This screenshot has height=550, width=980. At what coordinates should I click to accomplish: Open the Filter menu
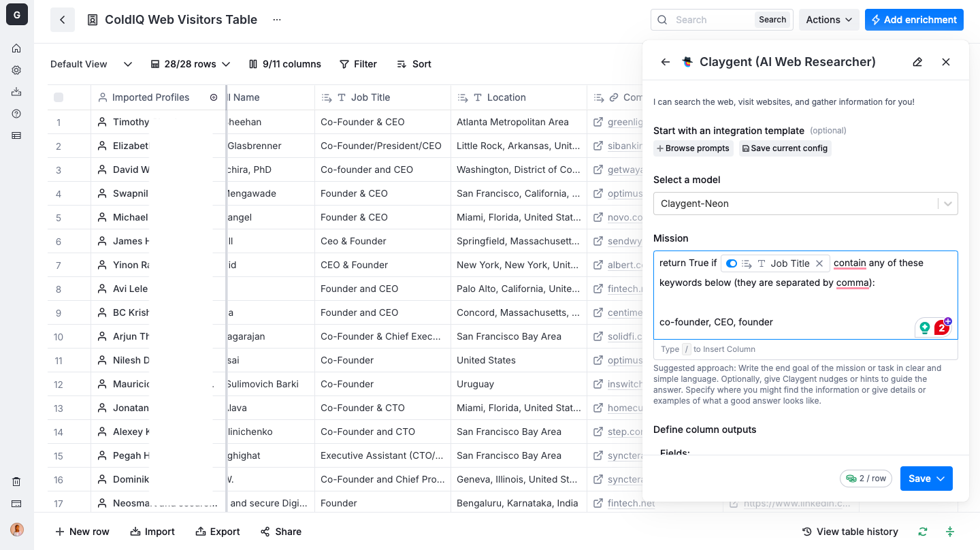[358, 64]
